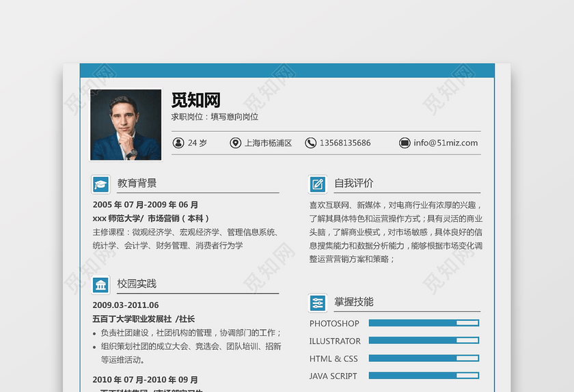574x392 pixels.
Task: Click the 掌握技能 section heading
Action: point(354,302)
